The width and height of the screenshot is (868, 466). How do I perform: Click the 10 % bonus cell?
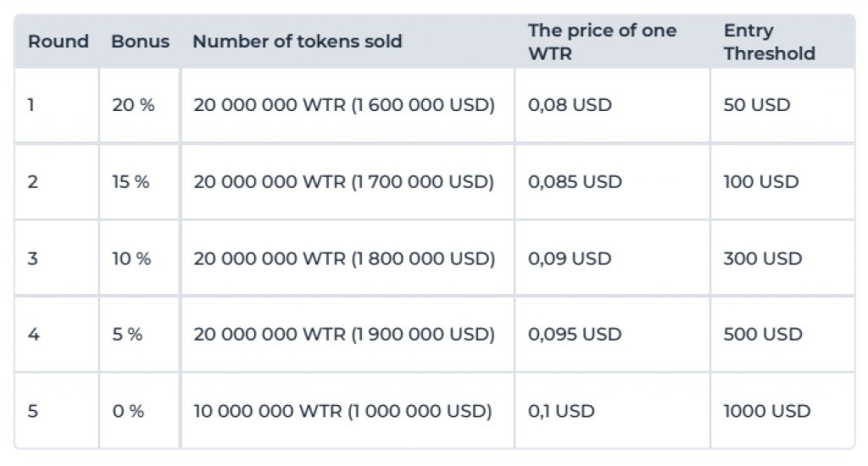[131, 258]
